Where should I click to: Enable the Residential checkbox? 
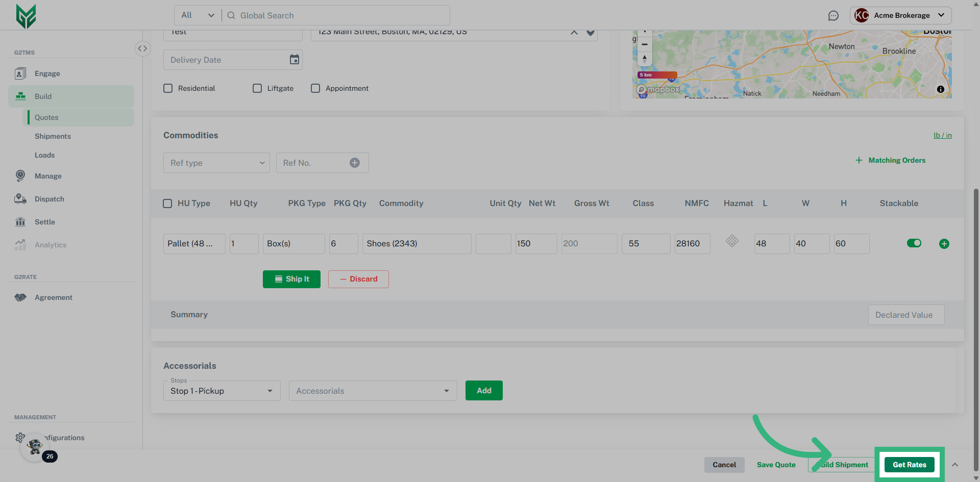168,88
